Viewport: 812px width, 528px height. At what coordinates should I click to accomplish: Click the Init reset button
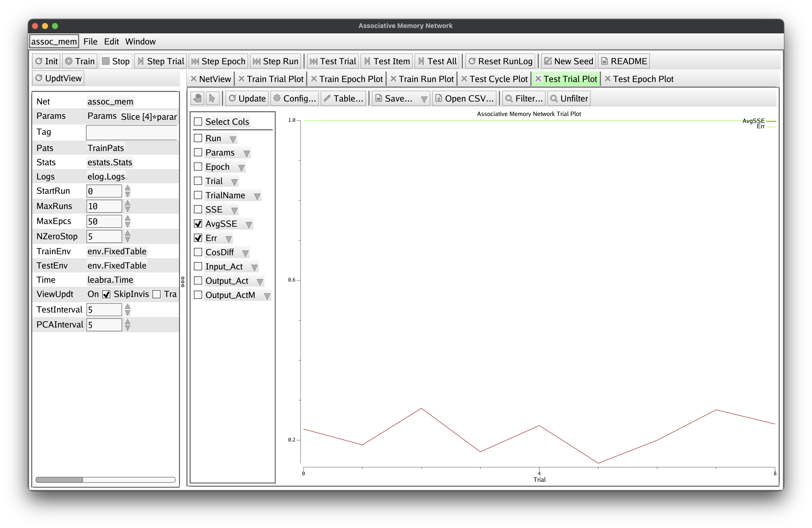pos(46,61)
